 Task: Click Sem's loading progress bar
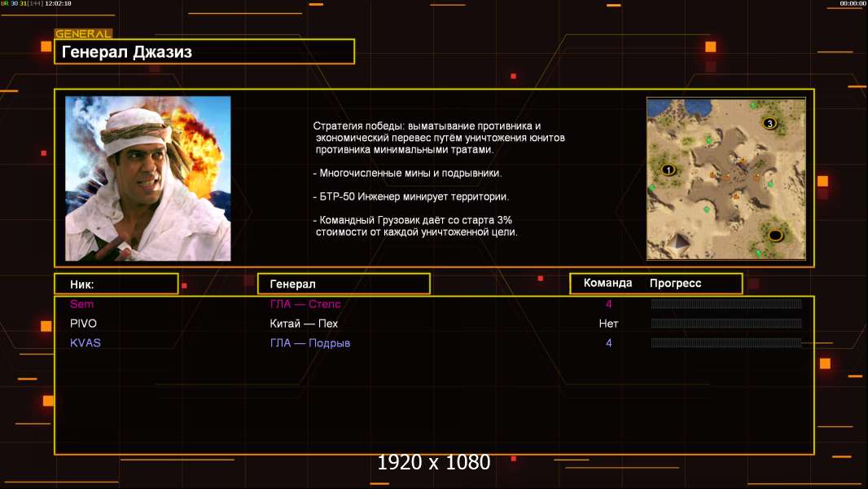(x=726, y=303)
